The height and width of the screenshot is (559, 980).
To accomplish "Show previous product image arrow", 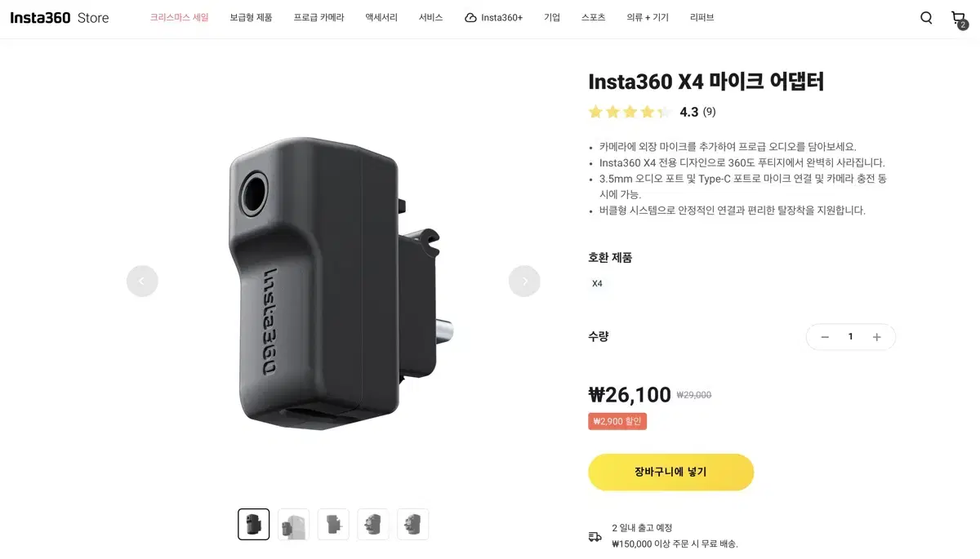I will [x=142, y=281].
